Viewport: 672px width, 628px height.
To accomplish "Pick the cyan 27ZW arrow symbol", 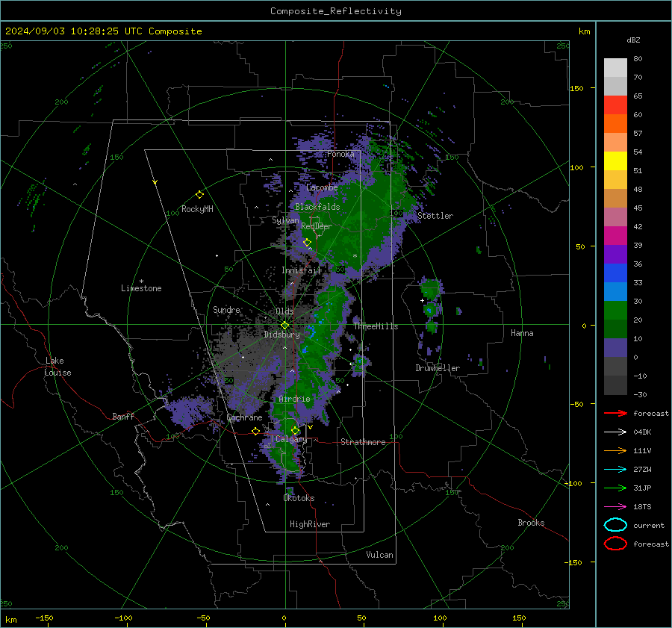I will [x=615, y=470].
